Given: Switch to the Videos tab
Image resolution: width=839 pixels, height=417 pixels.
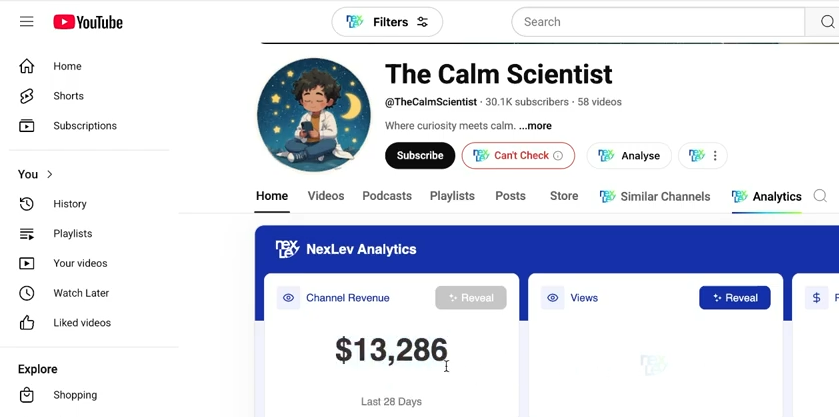Looking at the screenshot, I should click(x=326, y=196).
